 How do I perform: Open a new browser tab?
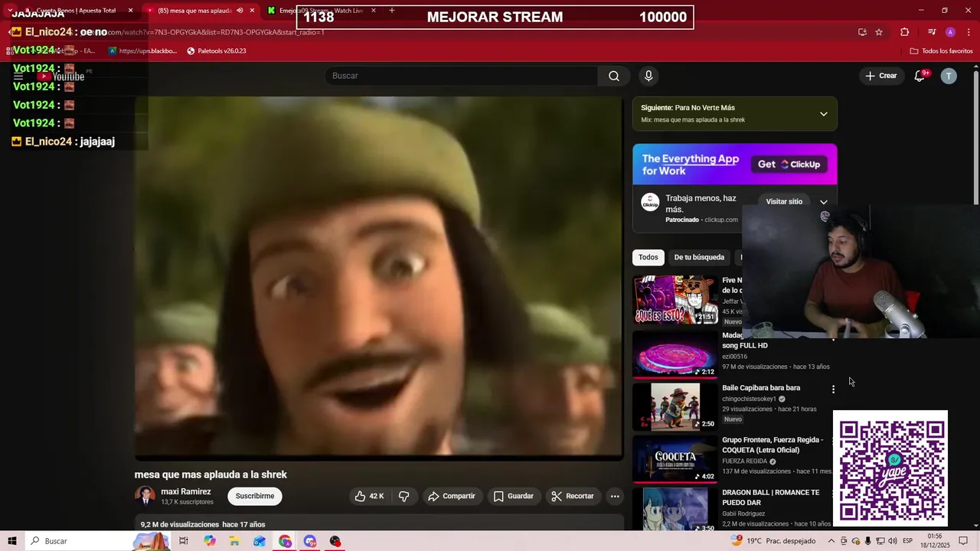tap(392, 11)
